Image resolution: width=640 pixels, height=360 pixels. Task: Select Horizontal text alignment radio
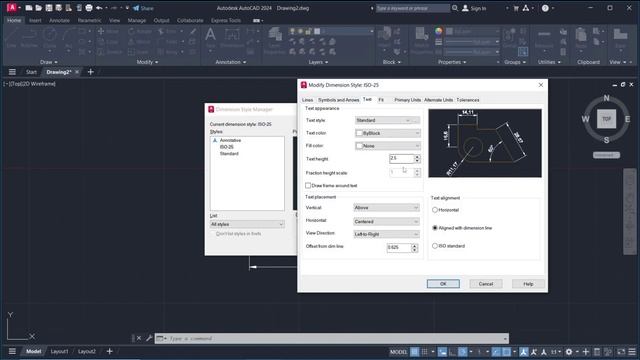[435, 210]
